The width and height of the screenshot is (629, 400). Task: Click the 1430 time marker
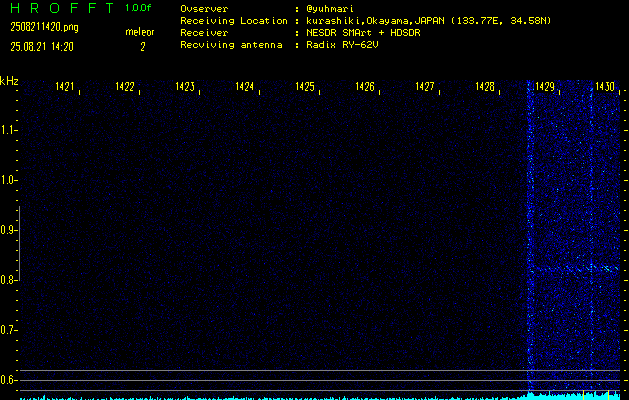click(x=605, y=86)
